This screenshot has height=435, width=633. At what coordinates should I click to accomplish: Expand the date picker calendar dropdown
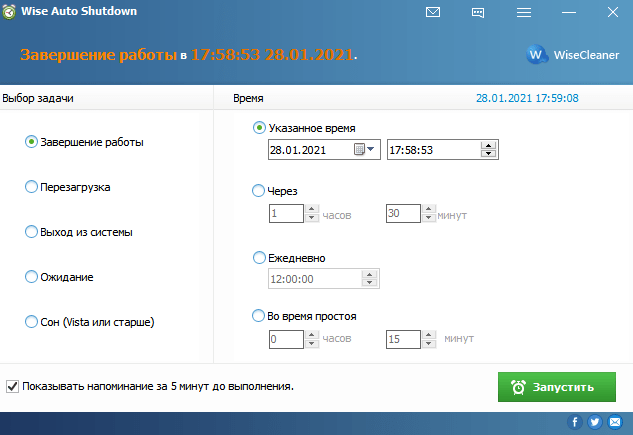[365, 149]
